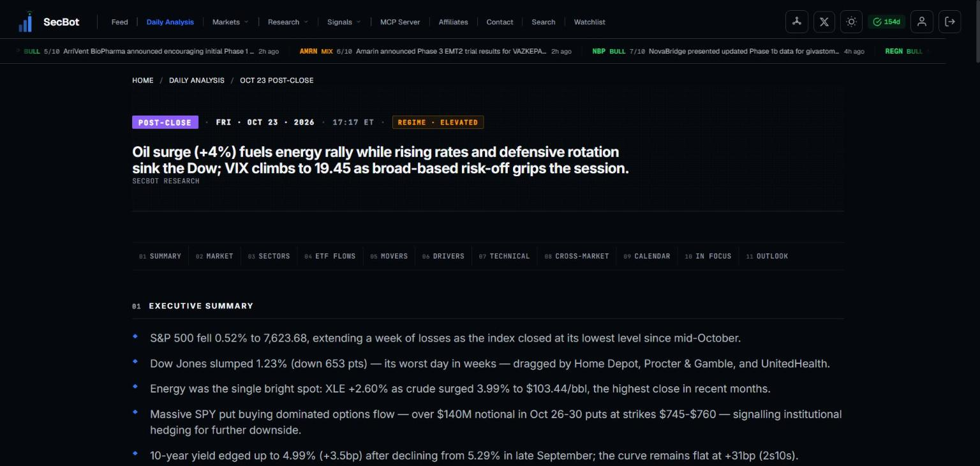Image resolution: width=980 pixels, height=466 pixels.
Task: Open the Contact page
Action: tap(500, 22)
